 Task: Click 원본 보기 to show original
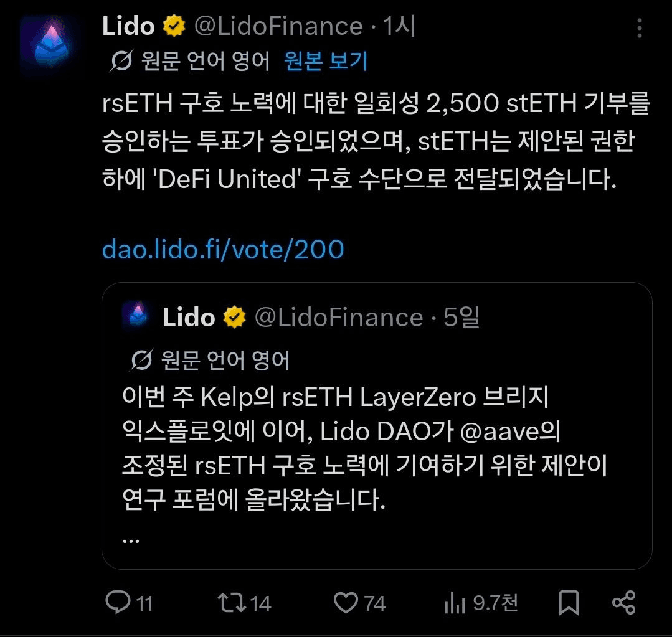326,61
